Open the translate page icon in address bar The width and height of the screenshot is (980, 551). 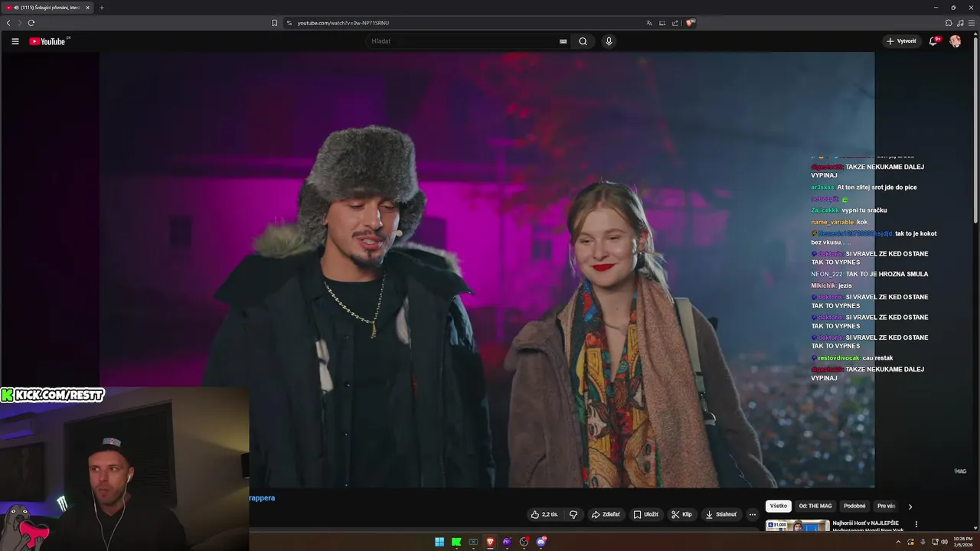pyautogui.click(x=649, y=23)
